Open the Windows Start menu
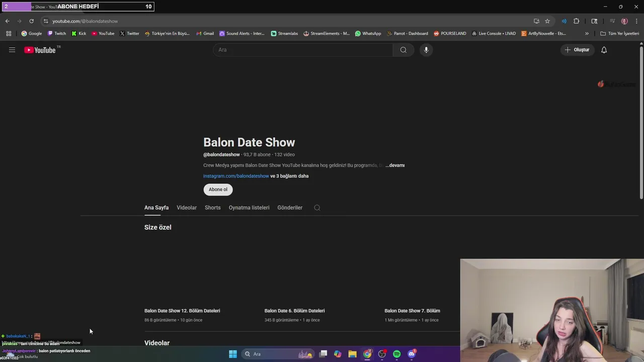The image size is (644, 362). pos(233,354)
